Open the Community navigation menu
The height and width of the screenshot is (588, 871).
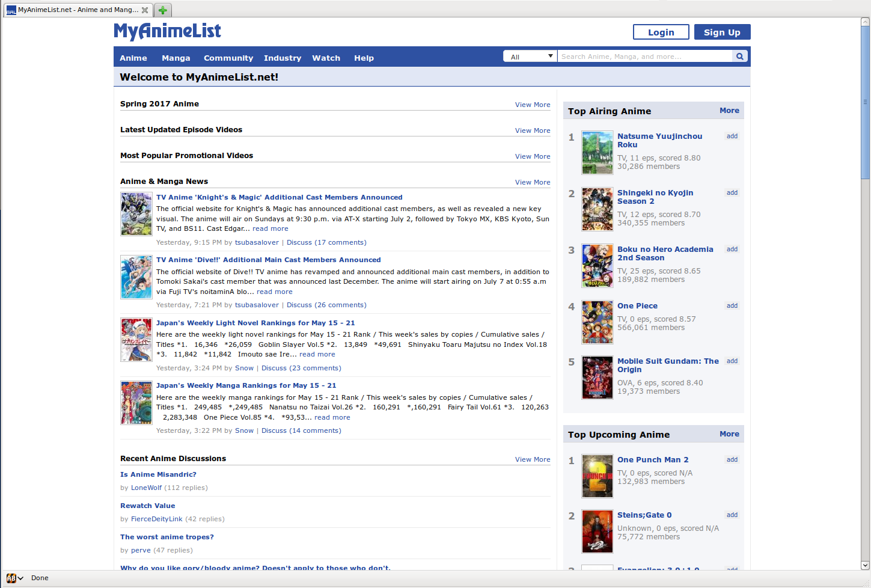[228, 58]
